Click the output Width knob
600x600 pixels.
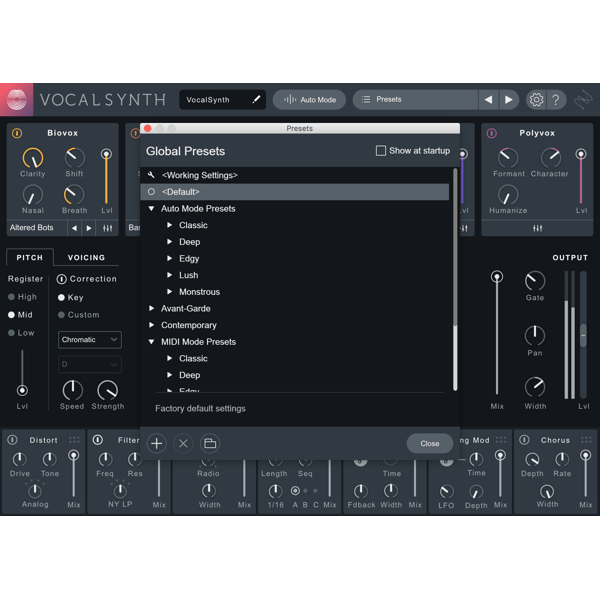(535, 387)
